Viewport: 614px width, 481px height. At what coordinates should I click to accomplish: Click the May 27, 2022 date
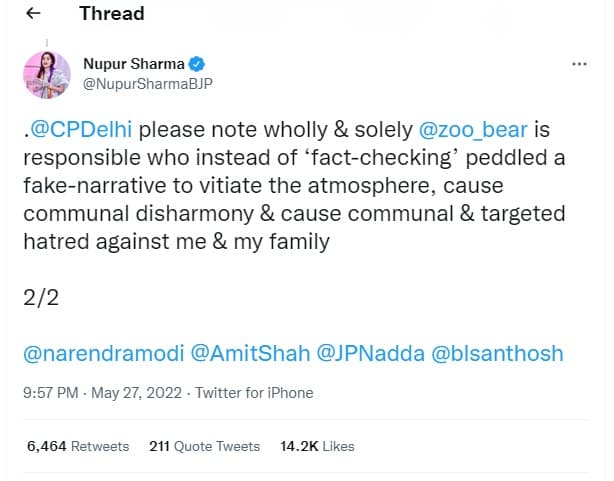[137, 393]
